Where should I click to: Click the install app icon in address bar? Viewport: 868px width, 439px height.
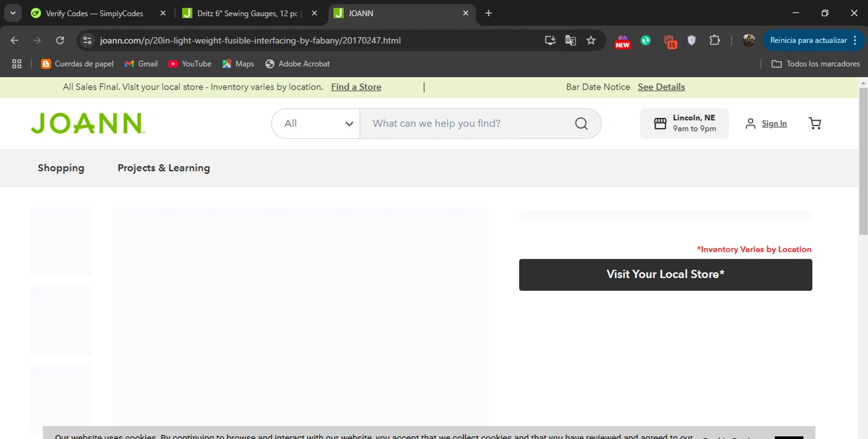550,40
